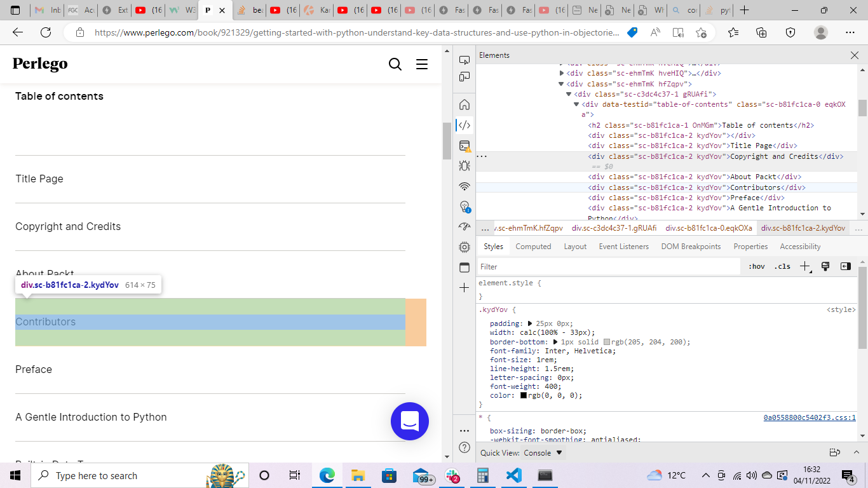Open File Explorer from taskbar
The image size is (868, 488).
(x=358, y=475)
